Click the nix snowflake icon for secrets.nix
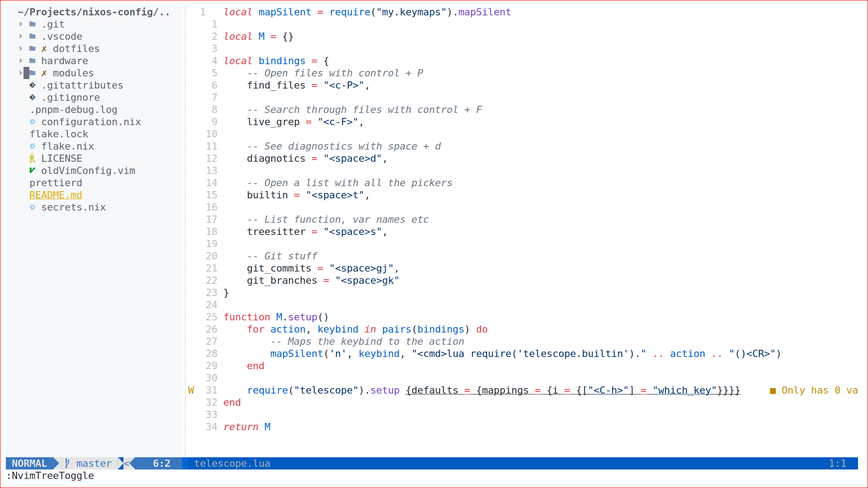This screenshot has height=488, width=868. click(33, 207)
